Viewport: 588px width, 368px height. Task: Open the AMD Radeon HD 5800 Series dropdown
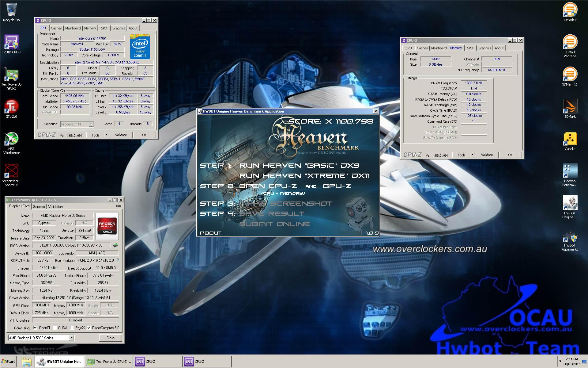tap(71, 338)
